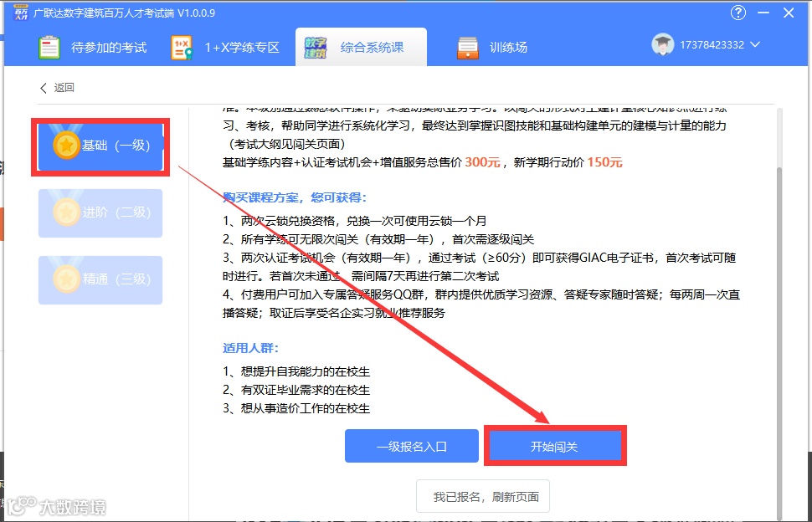Click the （考试大纲见闯关页面） text
This screenshot has width=812, height=522.
point(286,144)
